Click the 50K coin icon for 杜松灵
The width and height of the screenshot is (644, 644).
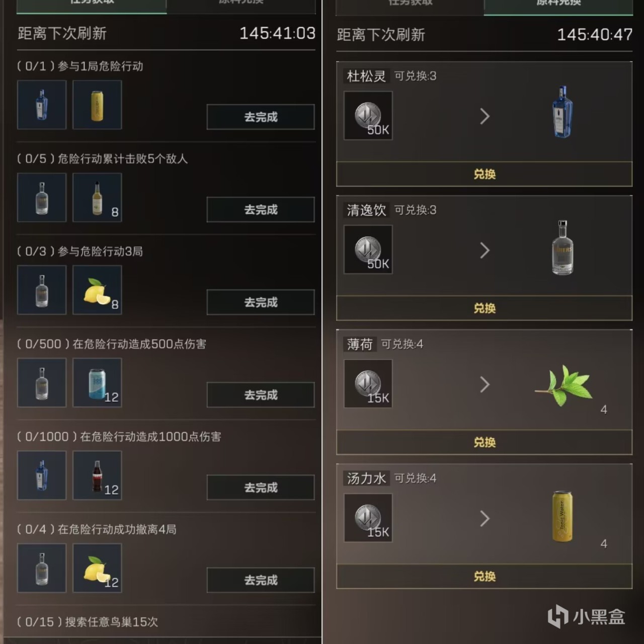coord(368,115)
